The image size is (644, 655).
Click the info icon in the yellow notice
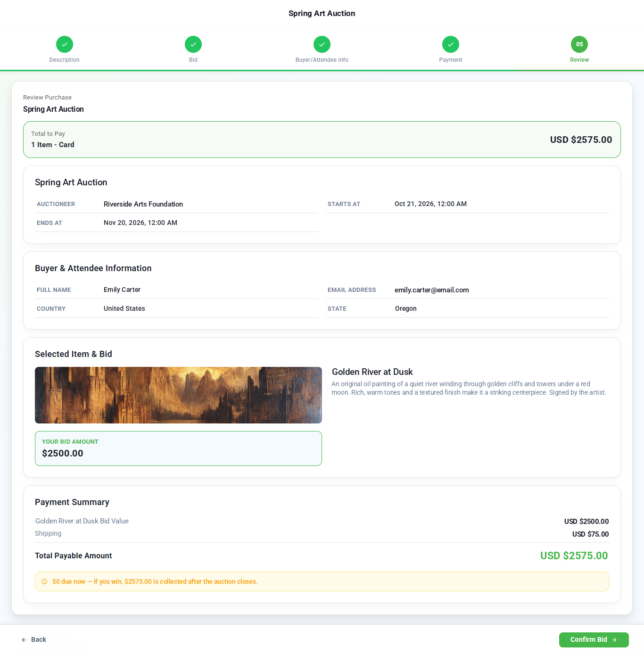pos(44,581)
